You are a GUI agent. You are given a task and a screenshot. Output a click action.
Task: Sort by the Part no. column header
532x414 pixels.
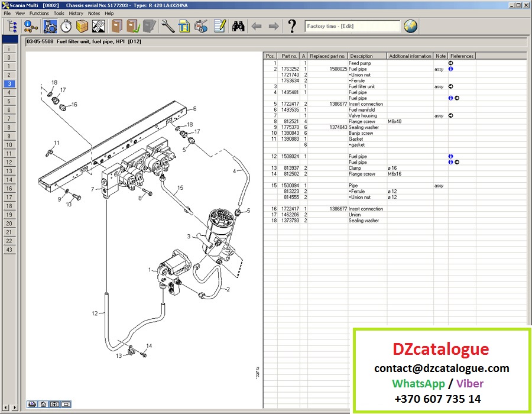coord(289,56)
